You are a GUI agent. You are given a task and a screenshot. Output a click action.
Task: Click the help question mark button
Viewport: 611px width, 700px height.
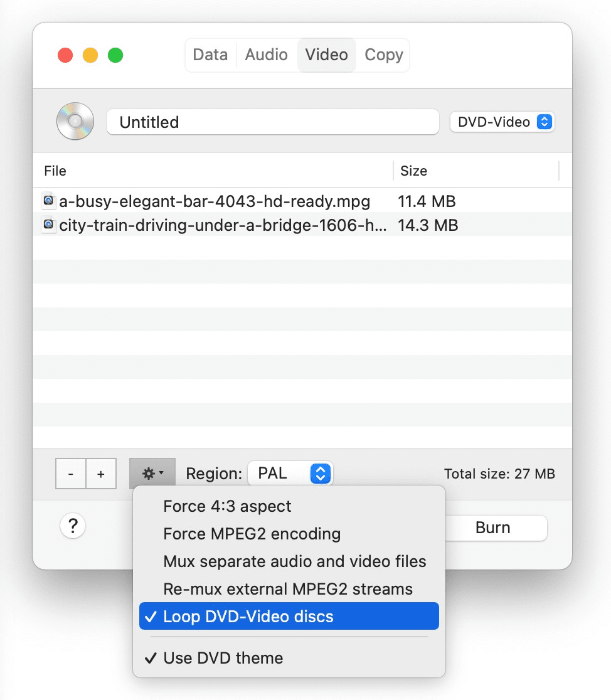pyautogui.click(x=73, y=526)
